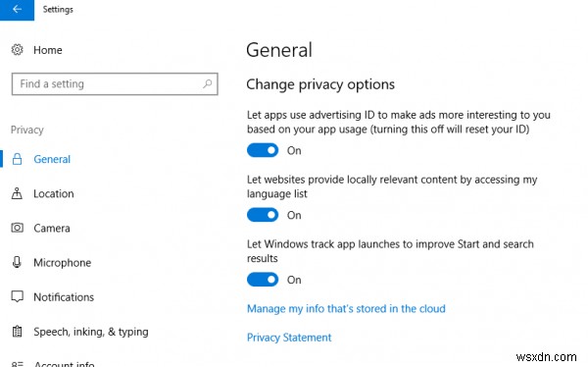
Task: Disable language list access toggle
Action: (x=263, y=215)
